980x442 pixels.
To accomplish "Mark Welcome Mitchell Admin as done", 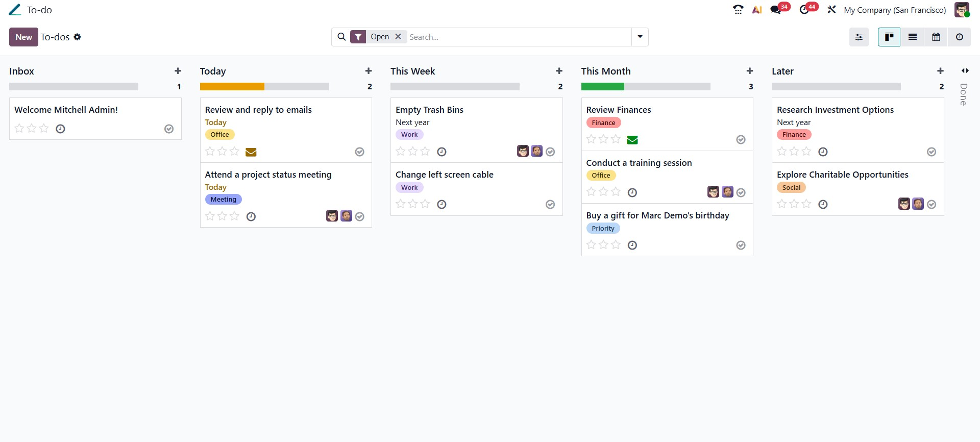I will pos(169,129).
